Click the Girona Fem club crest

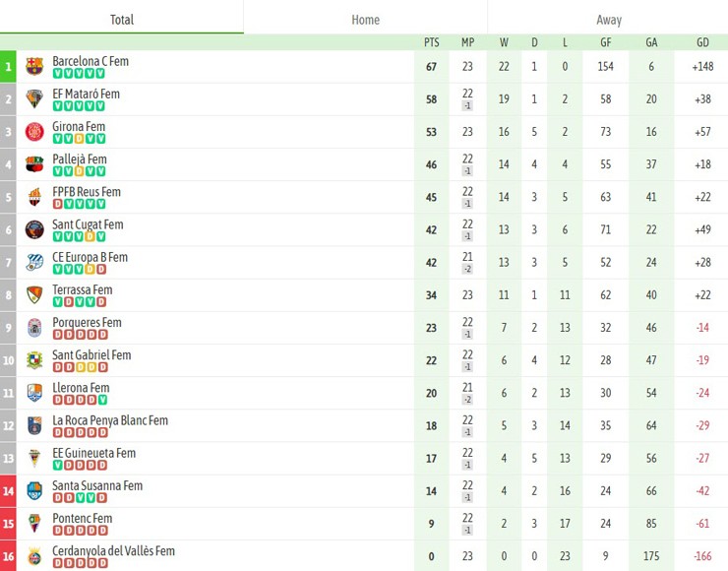pyautogui.click(x=34, y=132)
